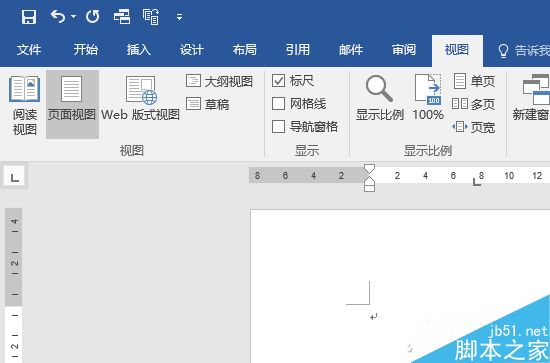Image resolution: width=550 pixels, height=363 pixels.
Task: Set zoom to 100% button
Action: pyautogui.click(x=428, y=98)
